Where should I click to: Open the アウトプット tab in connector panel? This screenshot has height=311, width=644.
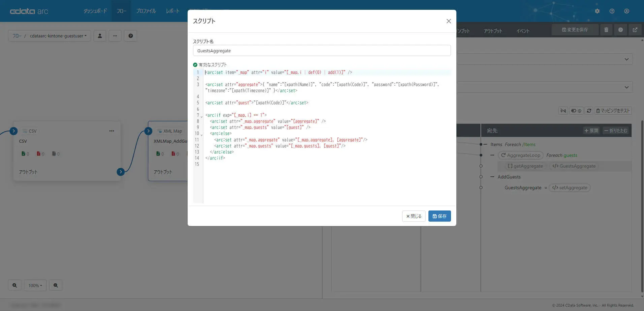point(493,31)
